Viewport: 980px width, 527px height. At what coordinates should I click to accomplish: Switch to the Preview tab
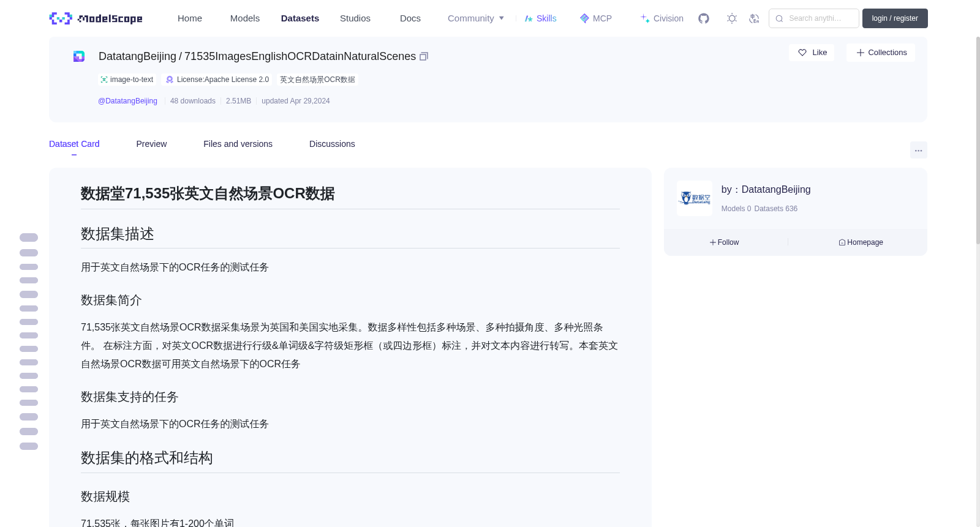point(151,144)
